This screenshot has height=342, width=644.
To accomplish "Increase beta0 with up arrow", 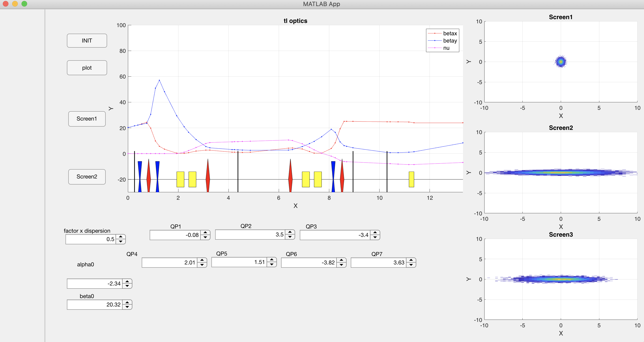I will pos(127,302).
